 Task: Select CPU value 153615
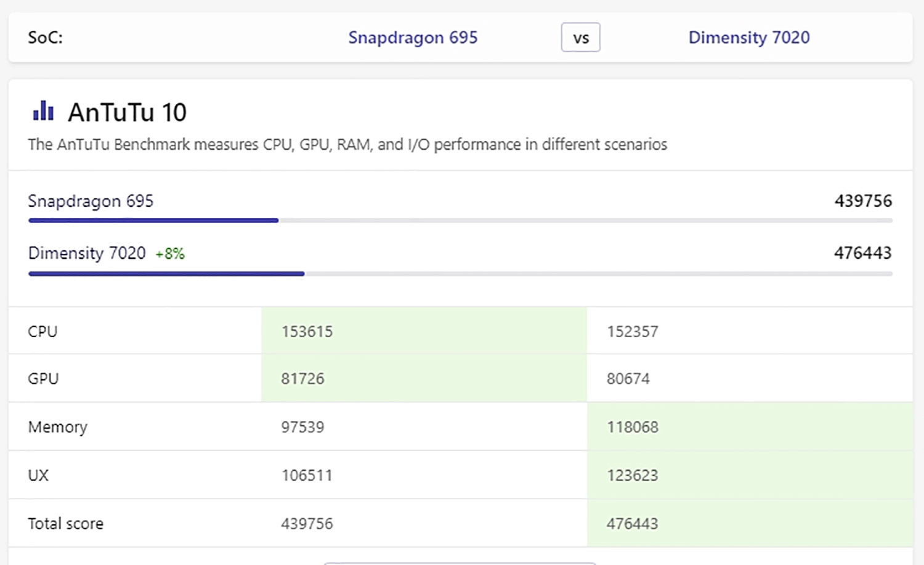pyautogui.click(x=307, y=331)
